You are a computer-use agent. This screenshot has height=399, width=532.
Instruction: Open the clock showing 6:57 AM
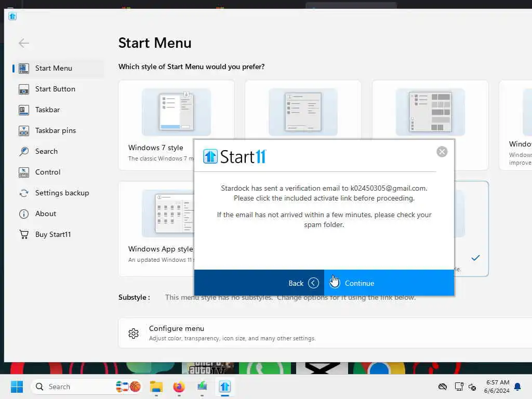pos(497,387)
